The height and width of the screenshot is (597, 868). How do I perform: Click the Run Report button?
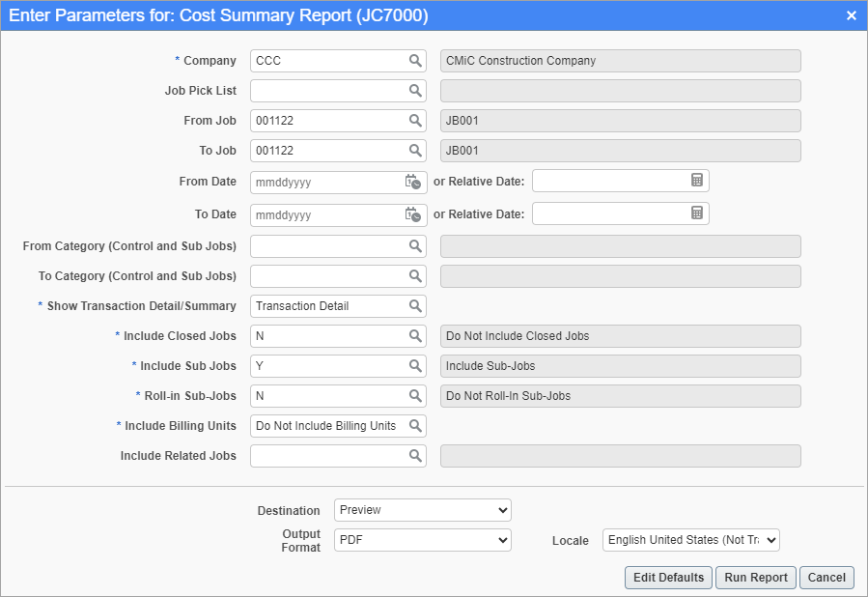(756, 578)
